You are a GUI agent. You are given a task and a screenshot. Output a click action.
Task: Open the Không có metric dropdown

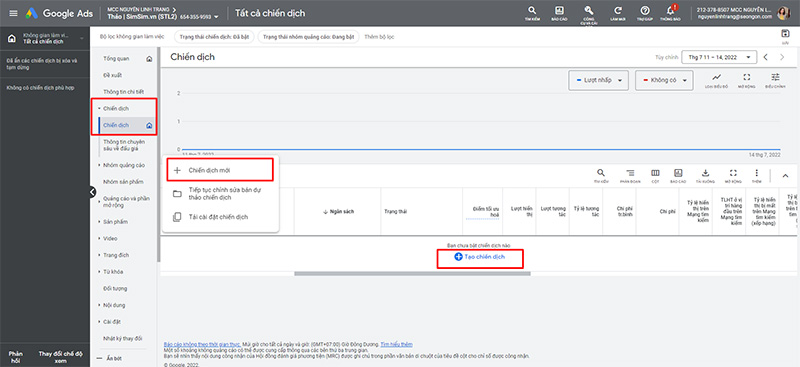pos(664,81)
